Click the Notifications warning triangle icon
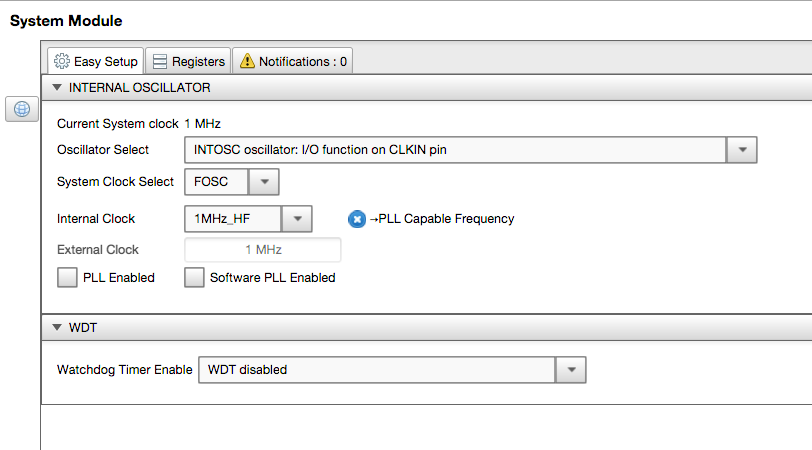 tap(247, 61)
